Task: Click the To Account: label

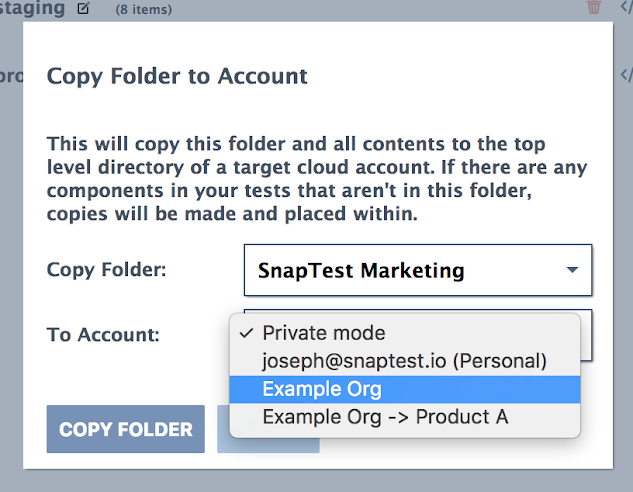Action: 103,335
